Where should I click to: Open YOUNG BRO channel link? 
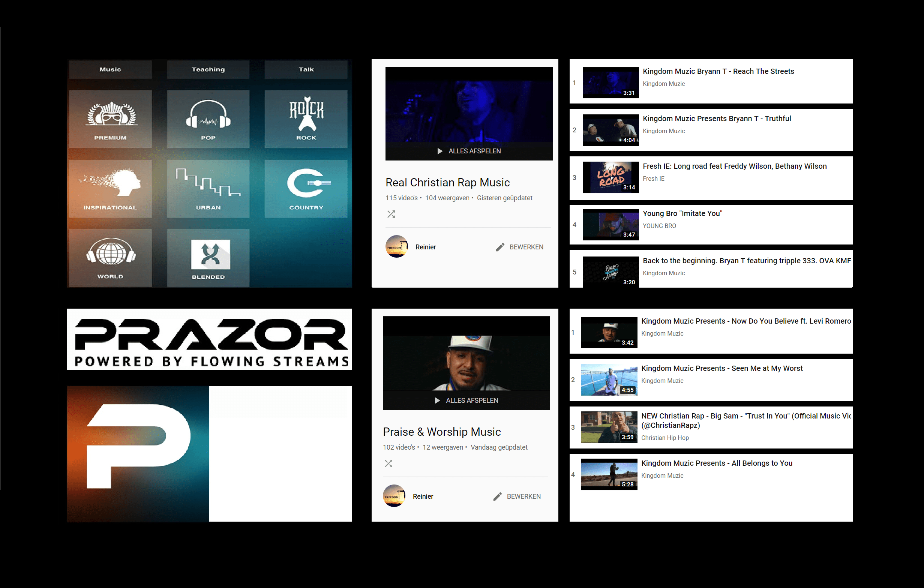coord(659,226)
